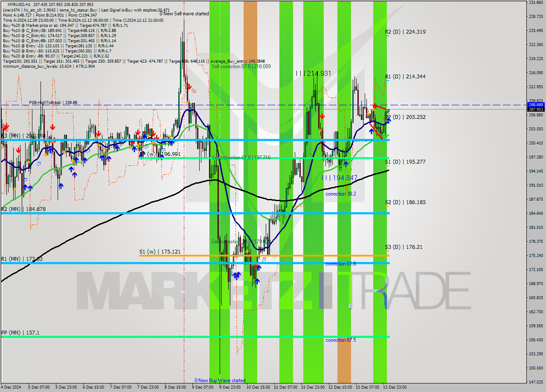
Task: Select the blue 'correction 61.8' label
Action: coord(340,264)
